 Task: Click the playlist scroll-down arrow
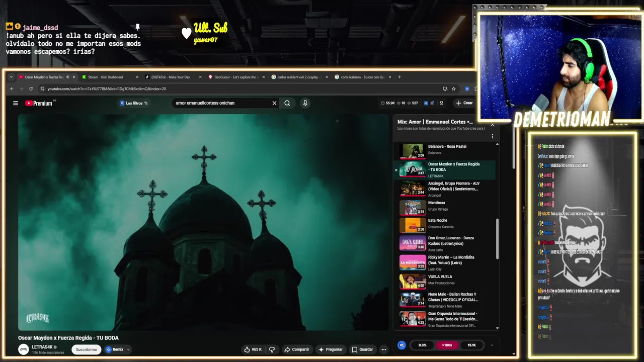[498, 328]
